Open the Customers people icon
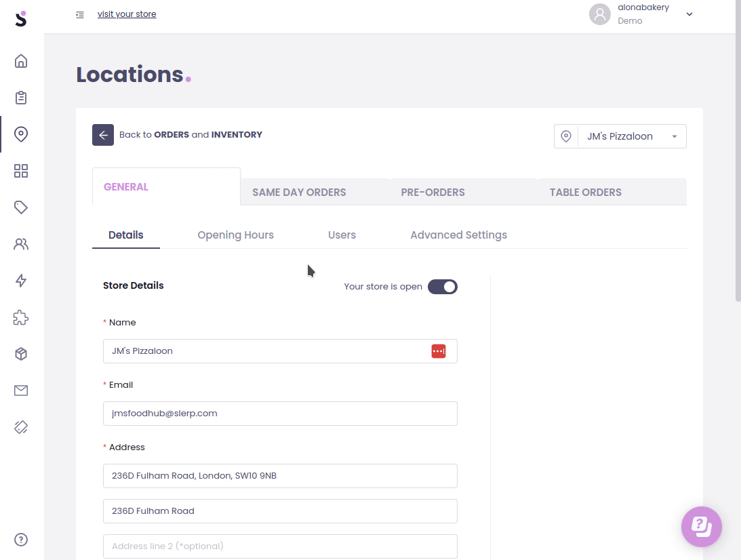Viewport: 741px width, 560px height. coord(21,244)
